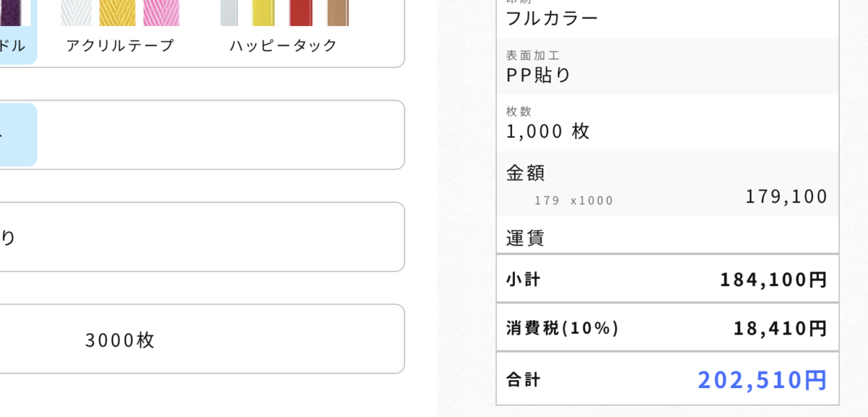Click the 枚数 1,000 枚 summary row

(x=667, y=122)
